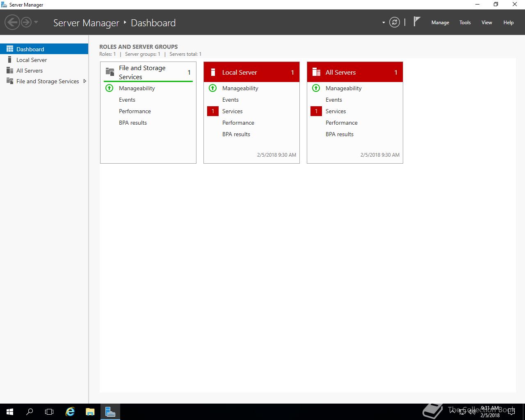Open the dropdown arrow beside the refresh icon
Screen dimensions: 525x420
click(383, 23)
